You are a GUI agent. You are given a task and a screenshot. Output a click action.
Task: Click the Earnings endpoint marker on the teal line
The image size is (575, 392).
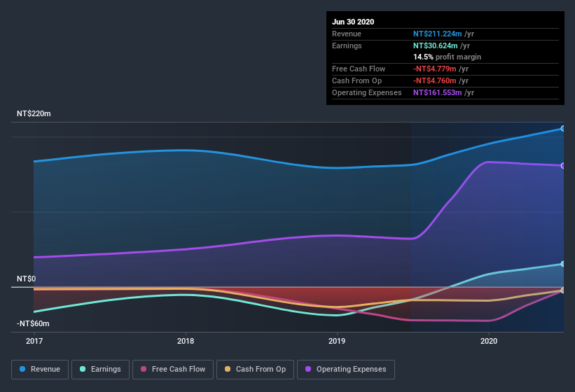(x=563, y=264)
